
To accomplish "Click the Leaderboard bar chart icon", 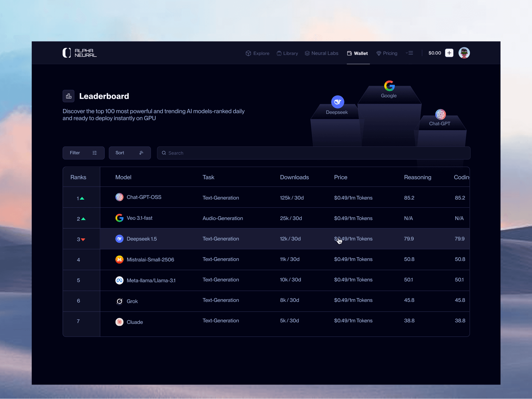I will coord(69,96).
